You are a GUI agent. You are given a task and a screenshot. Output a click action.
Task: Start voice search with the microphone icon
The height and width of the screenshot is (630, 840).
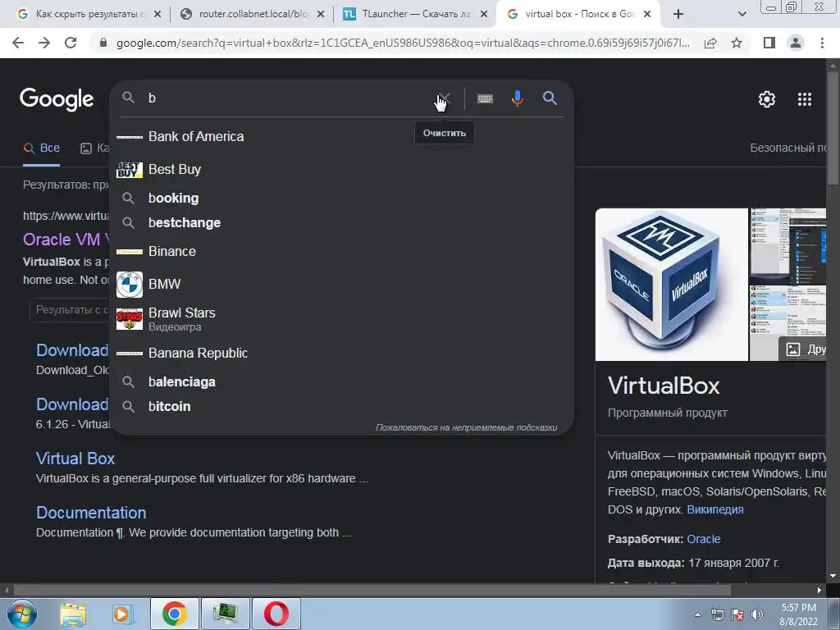coord(517,98)
